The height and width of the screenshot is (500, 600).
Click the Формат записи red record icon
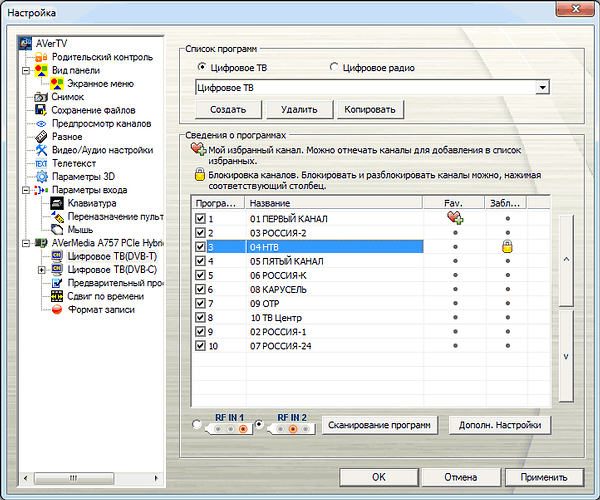(57, 309)
